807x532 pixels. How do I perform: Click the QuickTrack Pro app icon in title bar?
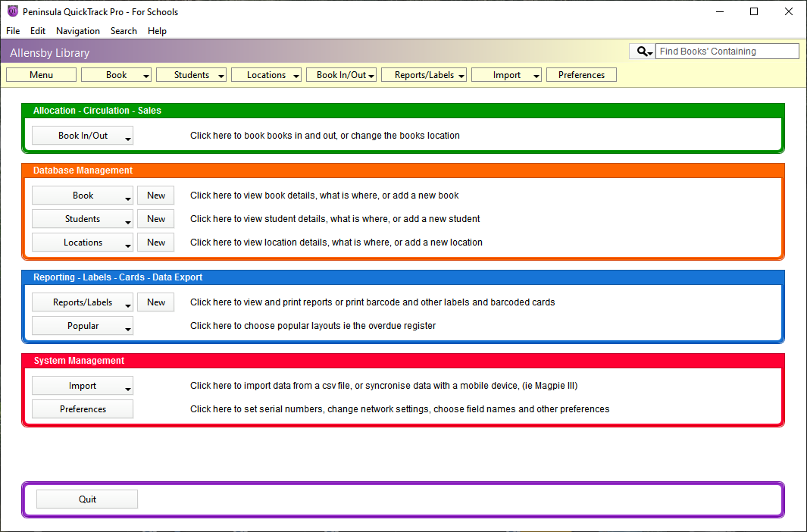[x=12, y=11]
